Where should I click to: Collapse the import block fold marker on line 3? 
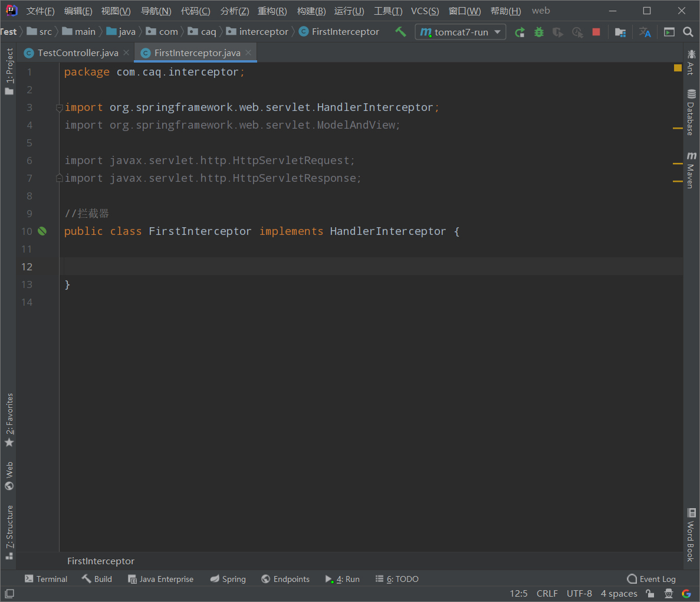59,107
